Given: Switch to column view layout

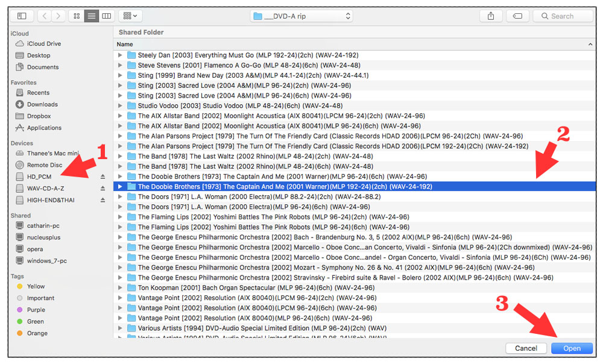Looking at the screenshot, I should pos(106,16).
